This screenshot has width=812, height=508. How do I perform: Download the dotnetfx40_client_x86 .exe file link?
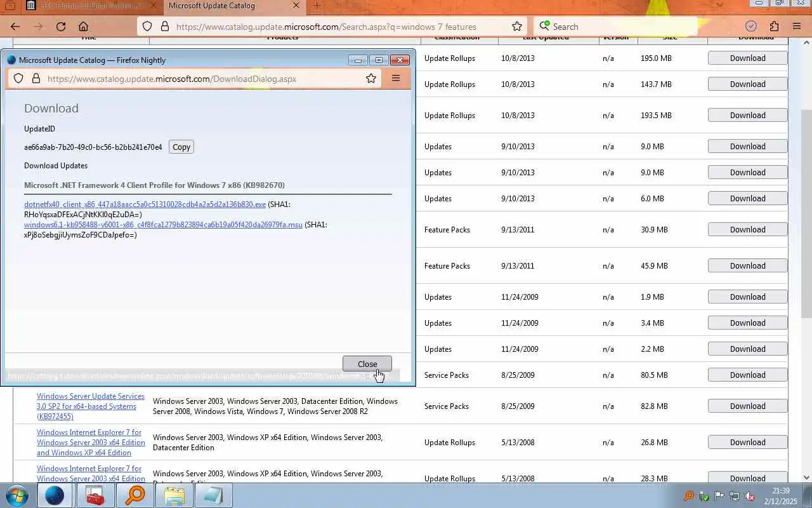point(145,204)
